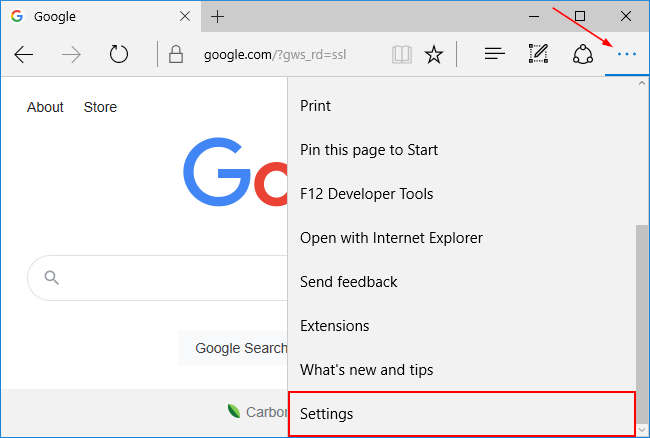Click the forward arrow button

click(x=71, y=54)
